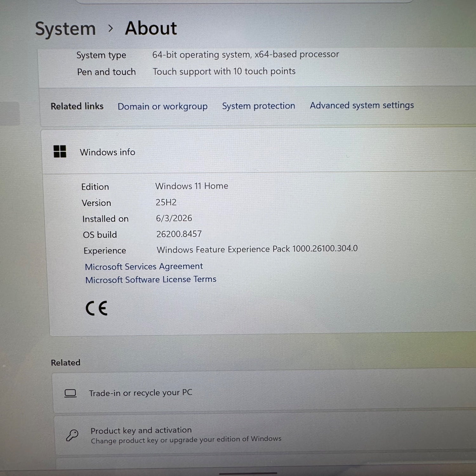The width and height of the screenshot is (476, 476).
Task: Click the laptop icon beside Trade-in
Action: tap(70, 393)
